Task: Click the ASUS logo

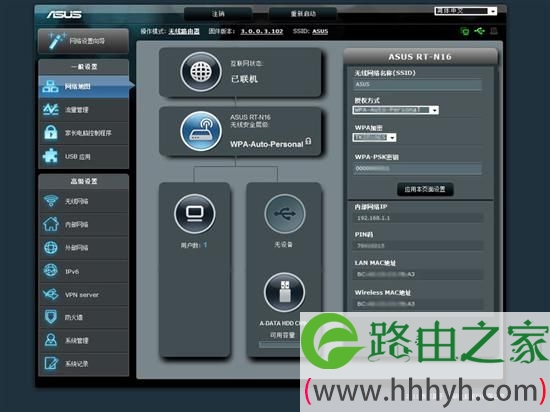Action: pos(64,14)
